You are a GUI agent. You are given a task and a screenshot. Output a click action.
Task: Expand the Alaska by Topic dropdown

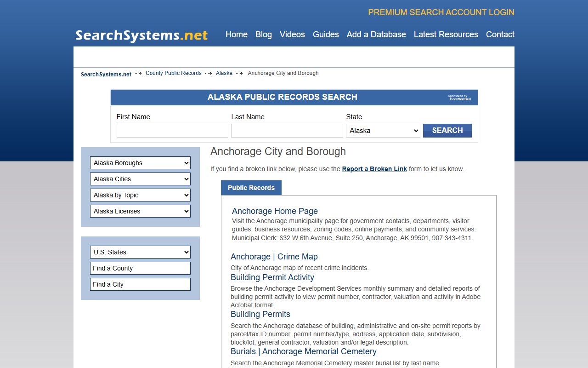pyautogui.click(x=140, y=195)
